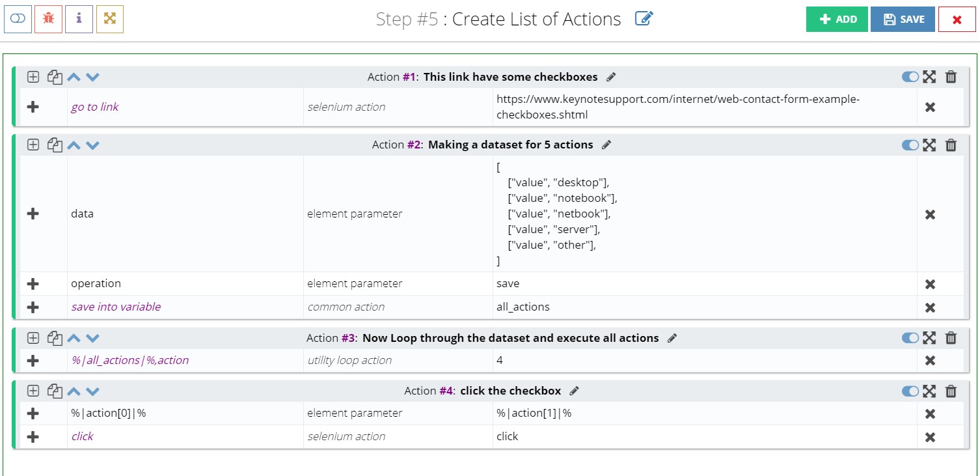Click plus icon in the operation row
The height and width of the screenshot is (476, 980).
point(33,284)
